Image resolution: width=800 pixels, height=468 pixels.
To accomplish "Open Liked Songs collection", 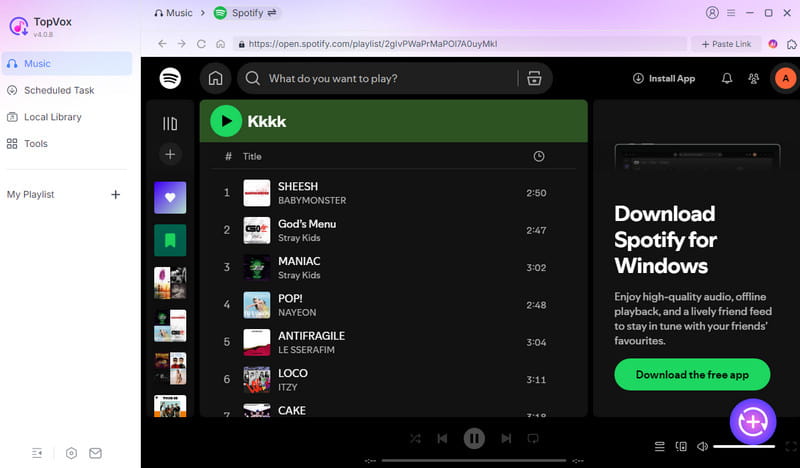I will (x=170, y=198).
